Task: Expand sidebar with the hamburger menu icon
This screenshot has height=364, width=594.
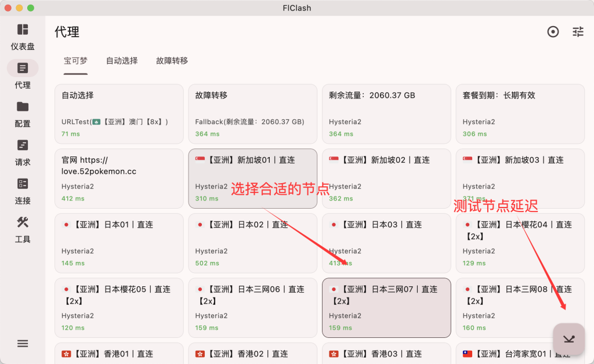Action: pyautogui.click(x=23, y=344)
